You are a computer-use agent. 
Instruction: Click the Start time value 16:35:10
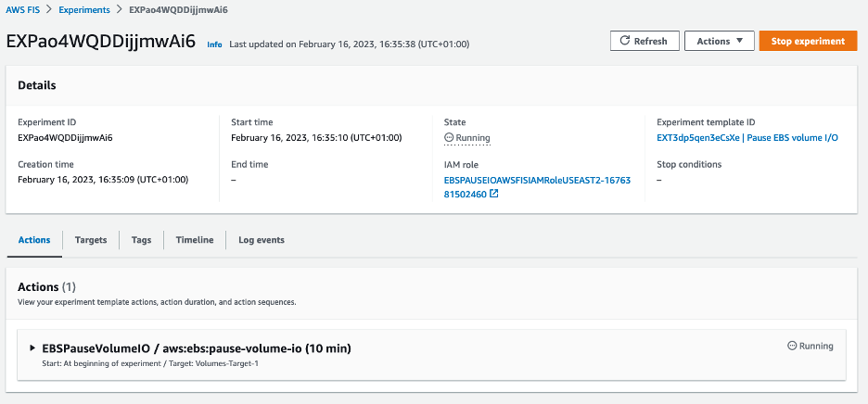pos(316,138)
